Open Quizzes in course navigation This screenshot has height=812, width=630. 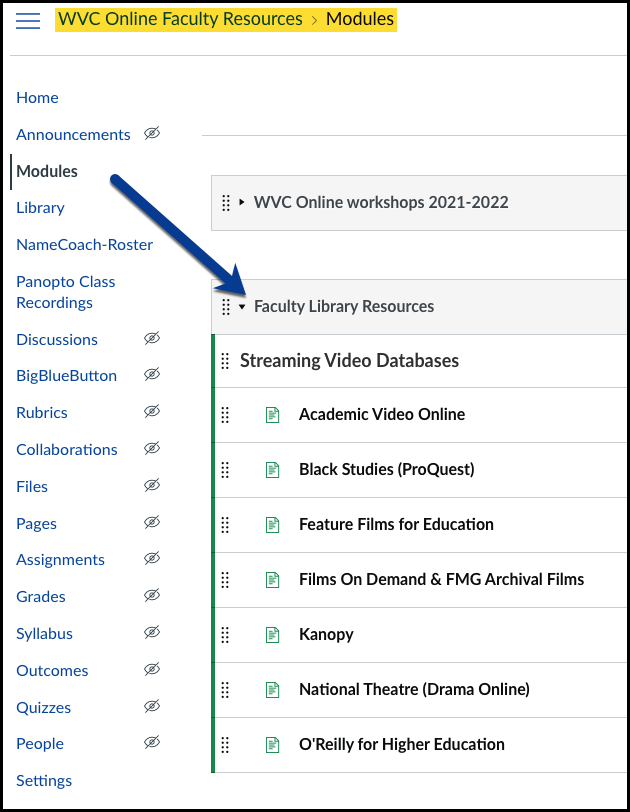tap(43, 707)
